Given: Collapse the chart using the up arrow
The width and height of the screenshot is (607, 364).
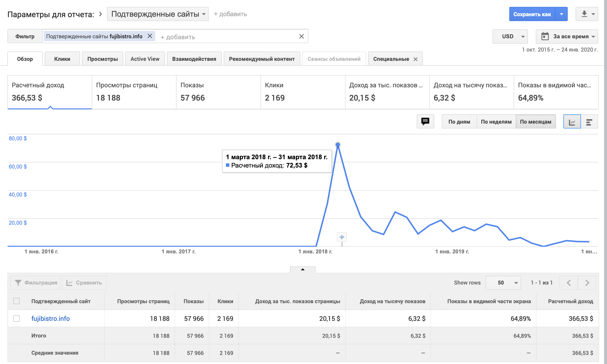Looking at the screenshot, I should [x=303, y=269].
